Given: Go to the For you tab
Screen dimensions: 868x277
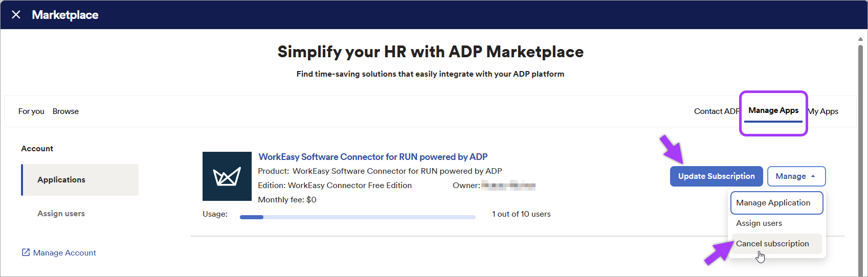Looking at the screenshot, I should (x=31, y=111).
